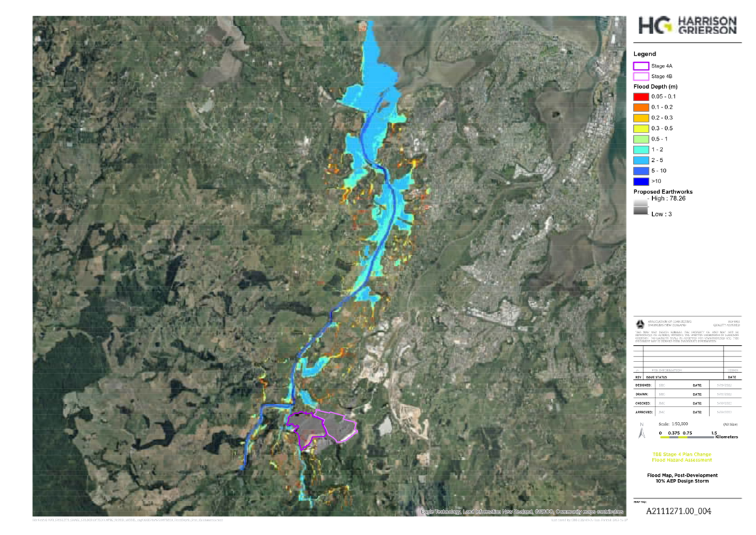Select the light green 0.5 - 1 swatch
Viewport: 756px width, 535px height.
click(x=641, y=139)
